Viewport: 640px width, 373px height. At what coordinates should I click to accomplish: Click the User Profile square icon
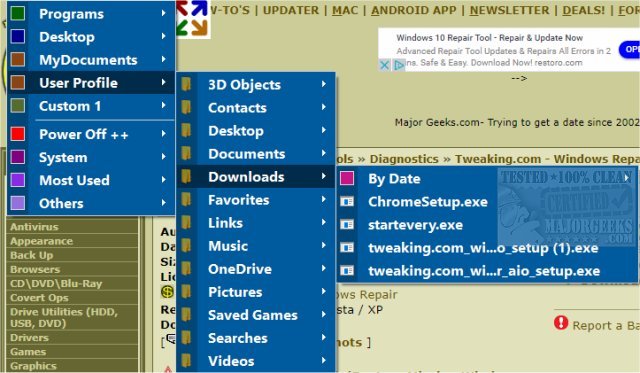coord(18,82)
